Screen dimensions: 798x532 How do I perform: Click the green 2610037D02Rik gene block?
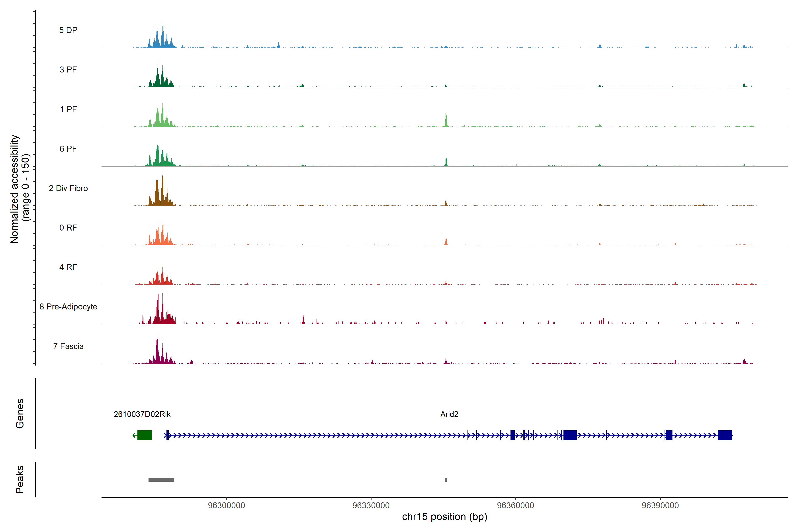pos(145,435)
